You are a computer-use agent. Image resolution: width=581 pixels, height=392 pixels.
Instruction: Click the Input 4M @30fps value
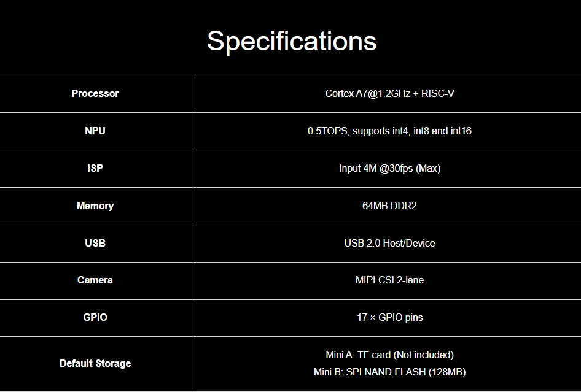pos(389,169)
